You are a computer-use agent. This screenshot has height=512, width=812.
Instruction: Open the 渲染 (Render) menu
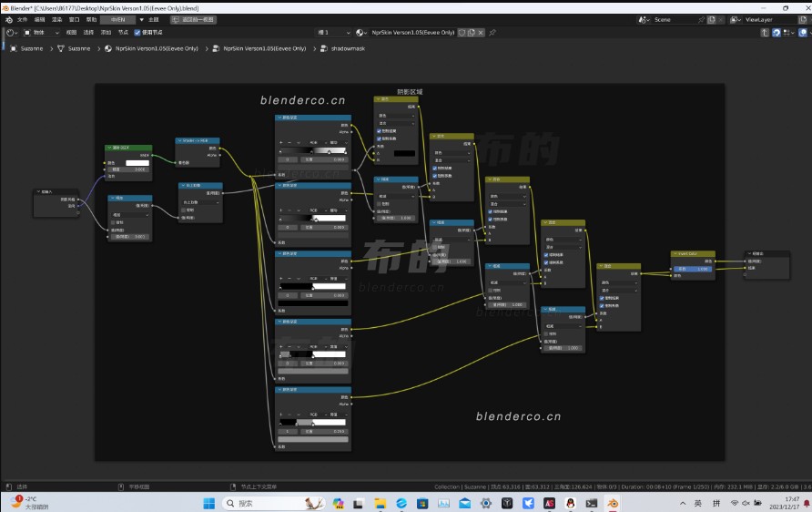pyautogui.click(x=57, y=20)
